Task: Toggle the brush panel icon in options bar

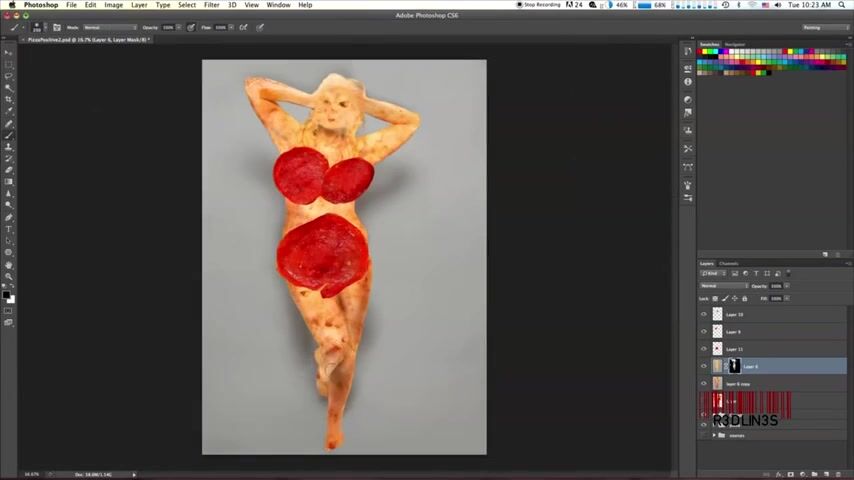Action: pos(57,27)
